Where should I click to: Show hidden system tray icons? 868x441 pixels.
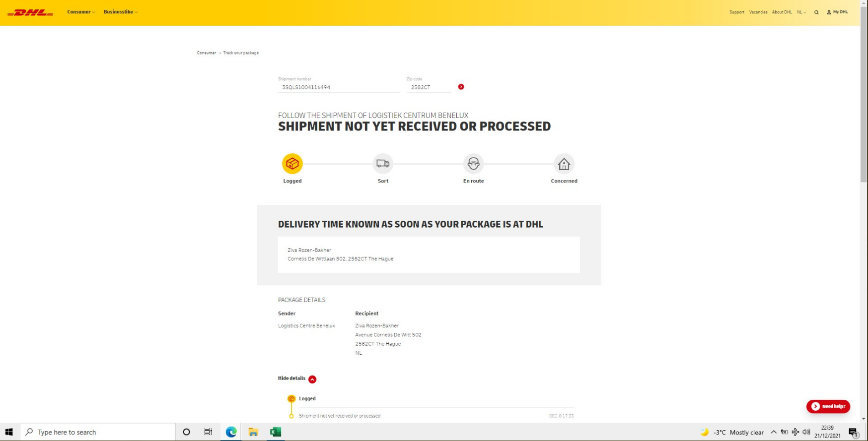774,432
